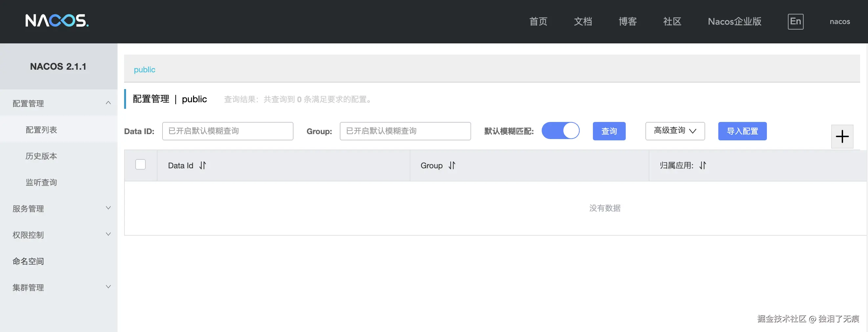Click the 没有数据 empty table message

pos(604,208)
